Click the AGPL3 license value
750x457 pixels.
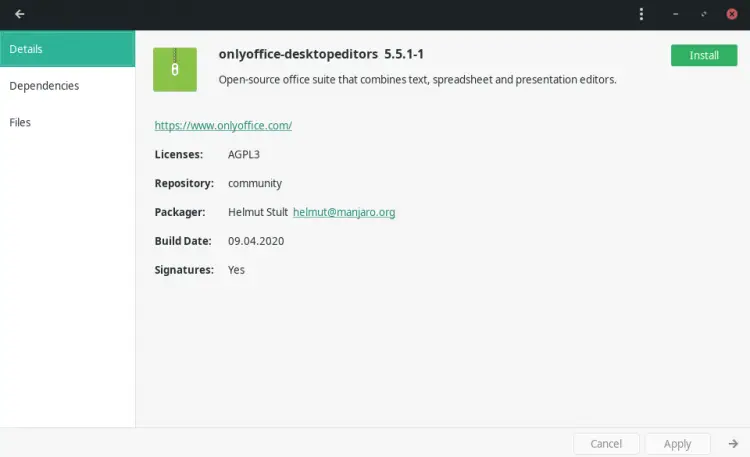coord(244,155)
